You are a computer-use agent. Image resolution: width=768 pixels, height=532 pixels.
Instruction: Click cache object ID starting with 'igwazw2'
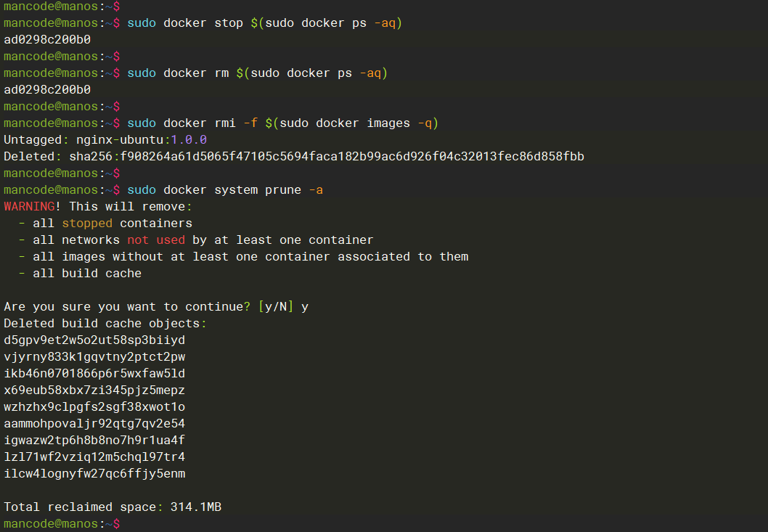(94, 441)
